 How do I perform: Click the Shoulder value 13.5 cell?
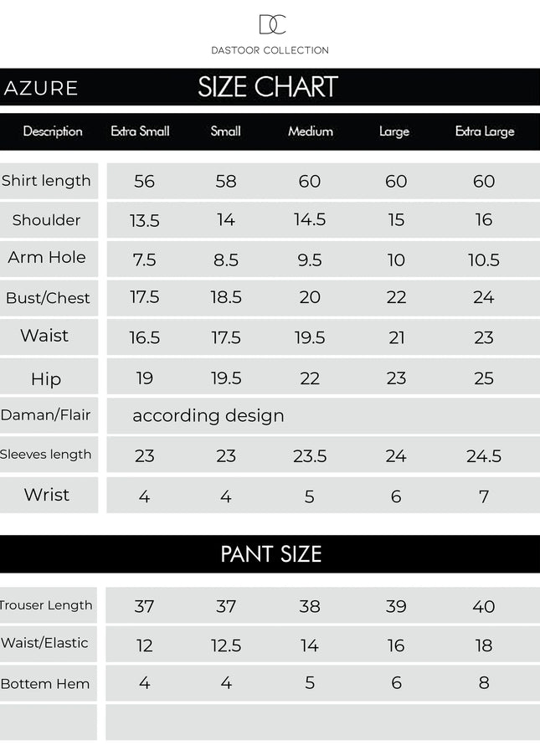[x=145, y=220]
